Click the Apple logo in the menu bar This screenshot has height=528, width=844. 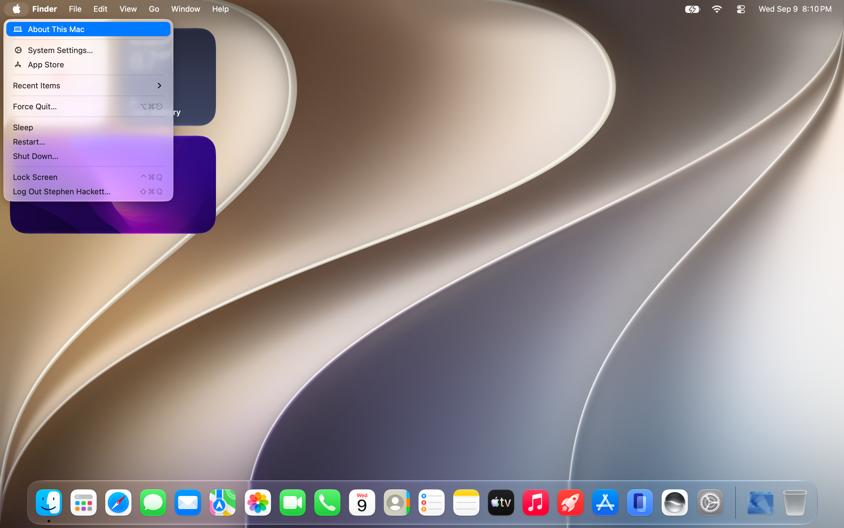pyautogui.click(x=17, y=9)
